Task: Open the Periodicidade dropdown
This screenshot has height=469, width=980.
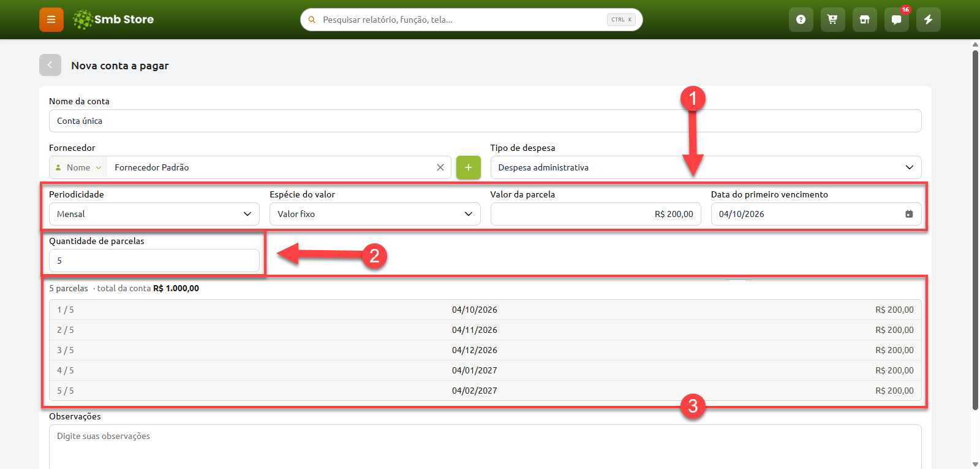Action: (154, 214)
